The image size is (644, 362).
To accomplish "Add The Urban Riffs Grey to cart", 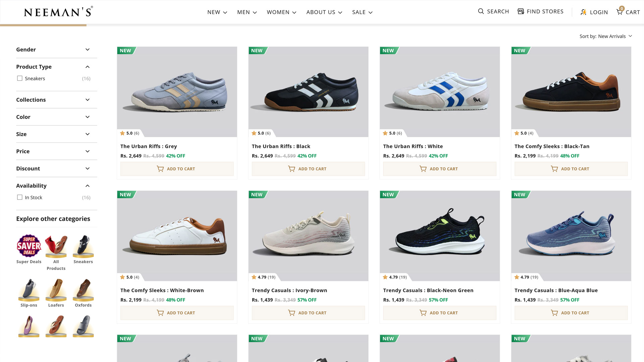I will click(x=177, y=169).
